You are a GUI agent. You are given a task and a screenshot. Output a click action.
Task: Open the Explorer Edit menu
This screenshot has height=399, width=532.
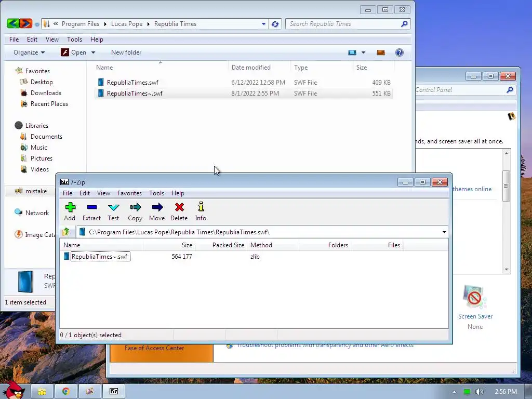tap(32, 39)
